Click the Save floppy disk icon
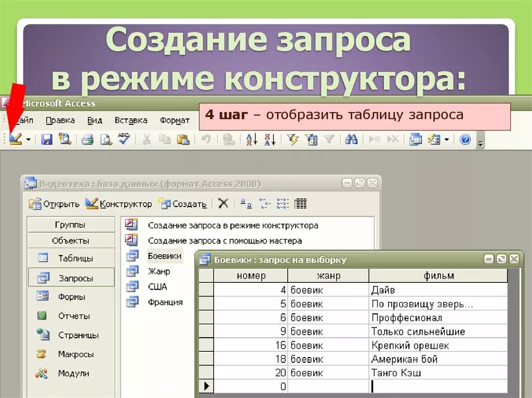The width and height of the screenshot is (532, 398). [47, 139]
